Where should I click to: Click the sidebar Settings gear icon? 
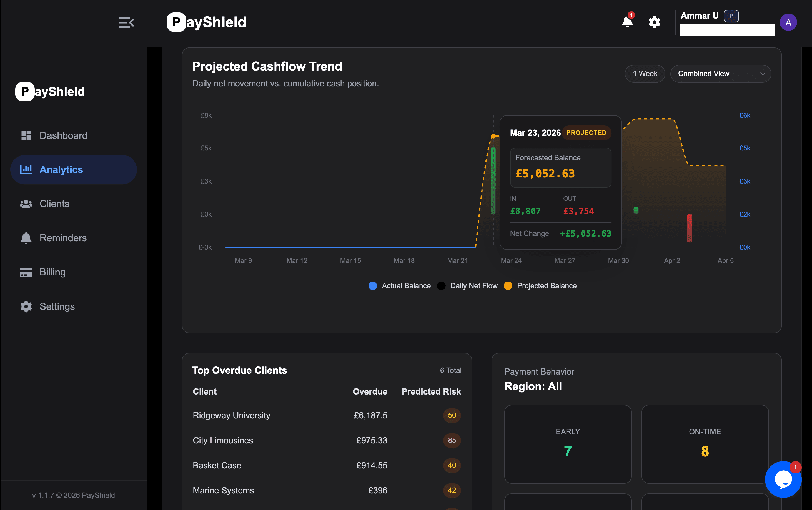point(26,306)
